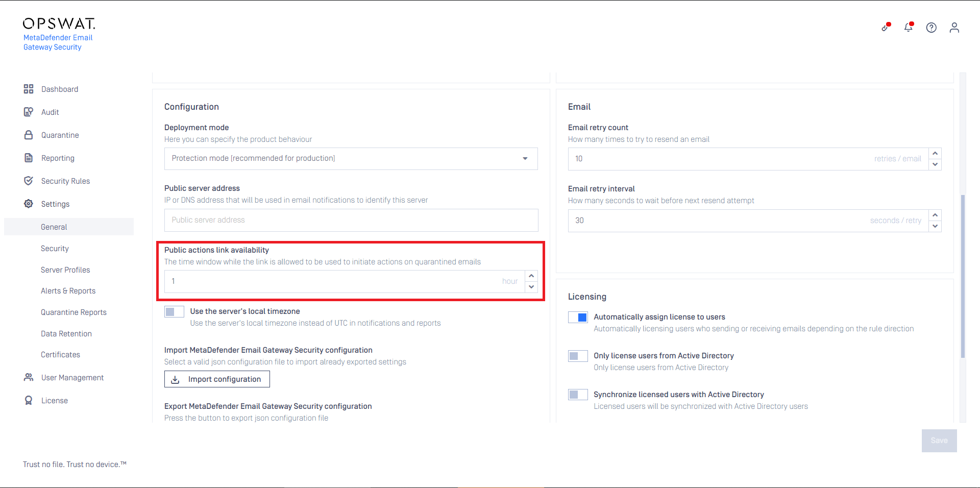Open the user account icon

pyautogui.click(x=954, y=28)
